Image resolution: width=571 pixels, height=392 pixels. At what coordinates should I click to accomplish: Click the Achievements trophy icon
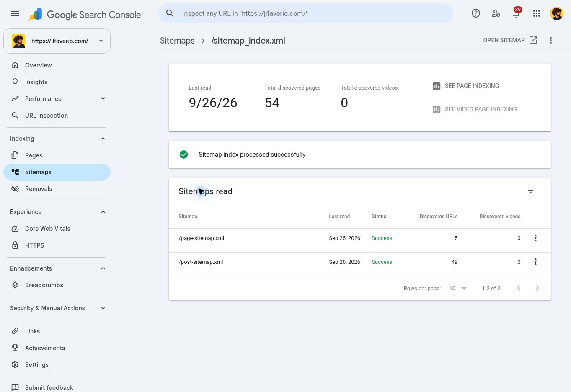[15, 348]
